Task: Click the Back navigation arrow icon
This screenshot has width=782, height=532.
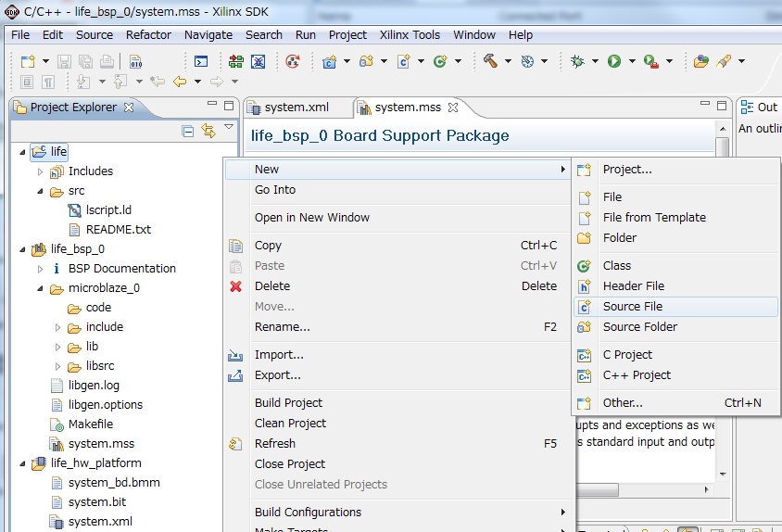Action: 180,82
